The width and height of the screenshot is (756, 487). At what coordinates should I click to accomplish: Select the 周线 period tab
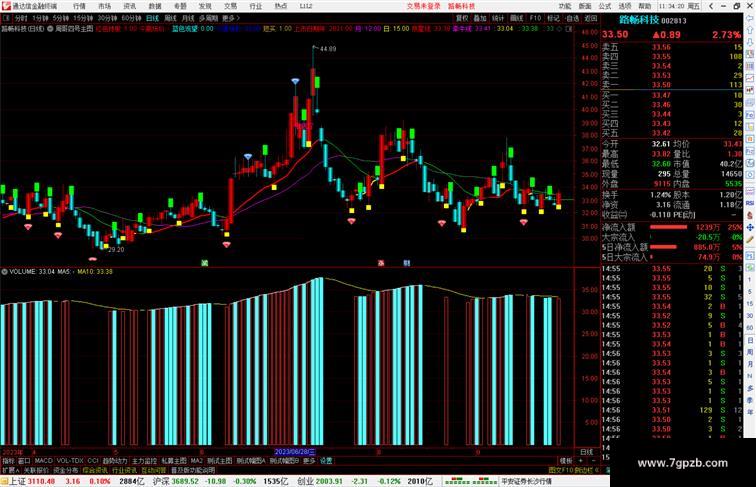click(x=171, y=18)
